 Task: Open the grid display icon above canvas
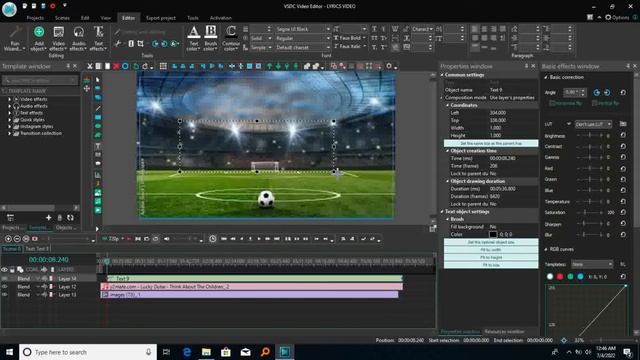tap(163, 66)
